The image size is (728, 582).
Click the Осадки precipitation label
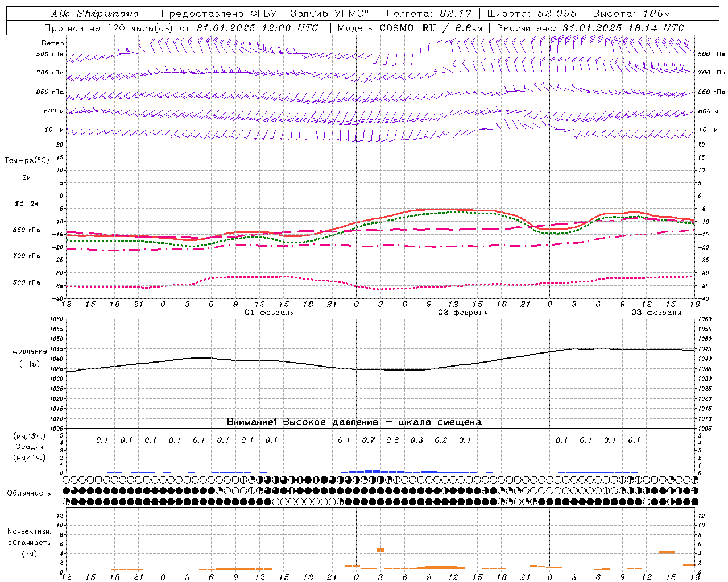pyautogui.click(x=30, y=447)
